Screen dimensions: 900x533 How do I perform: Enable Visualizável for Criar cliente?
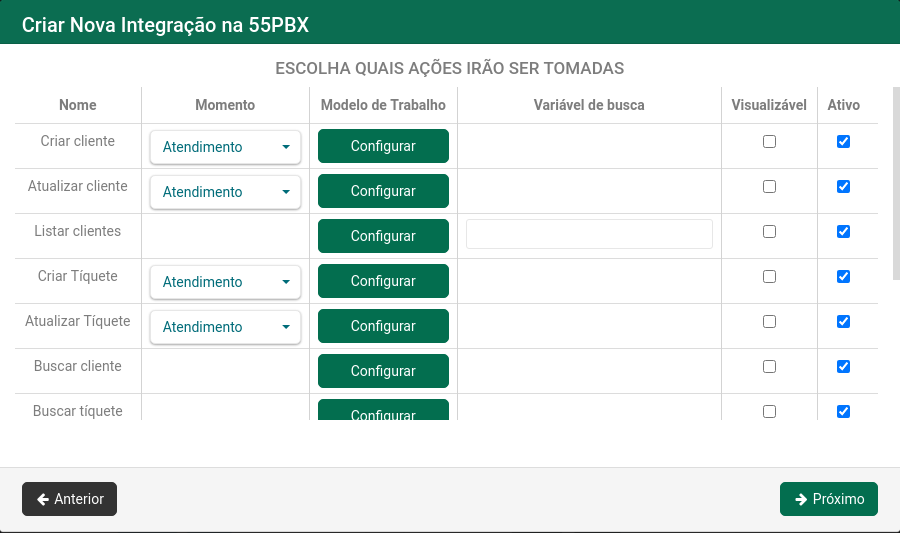(x=769, y=141)
